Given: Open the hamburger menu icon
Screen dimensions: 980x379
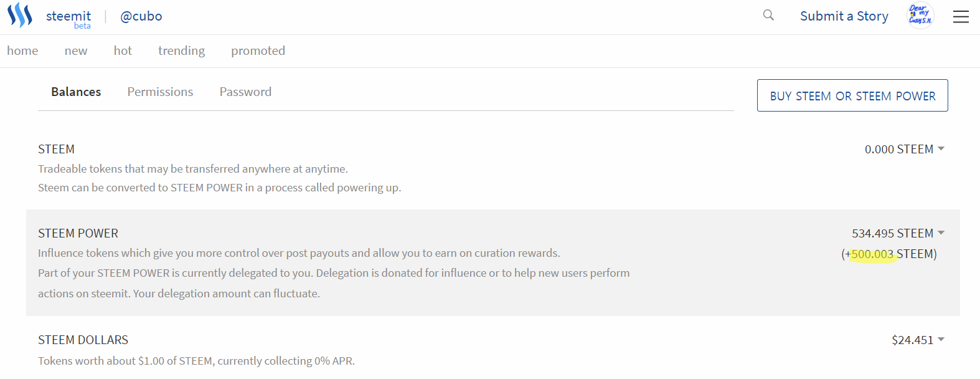Looking at the screenshot, I should (x=961, y=17).
